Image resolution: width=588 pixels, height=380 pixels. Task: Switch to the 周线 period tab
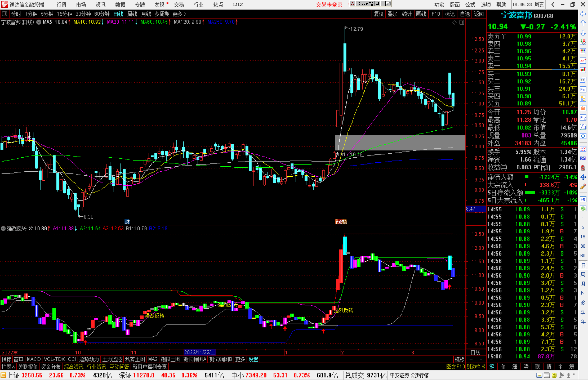132,14
